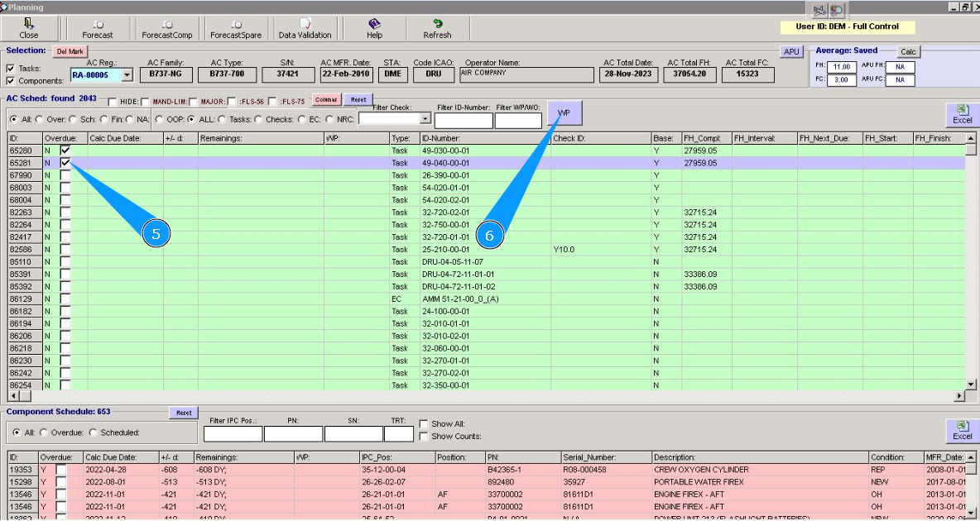Expand the AC Reg. dropdown
Viewport: 980px width, 521px height.
point(127,75)
